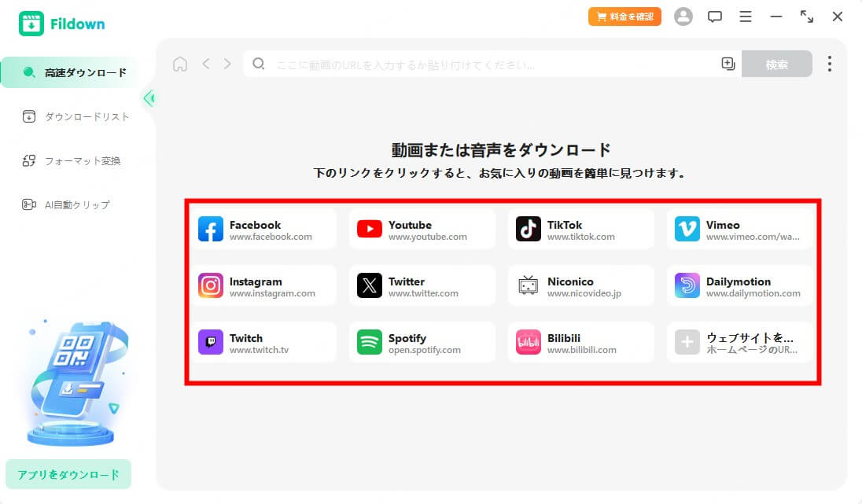This screenshot has height=504, width=862.
Task: Add a custom website with the plus tile
Action: click(740, 343)
